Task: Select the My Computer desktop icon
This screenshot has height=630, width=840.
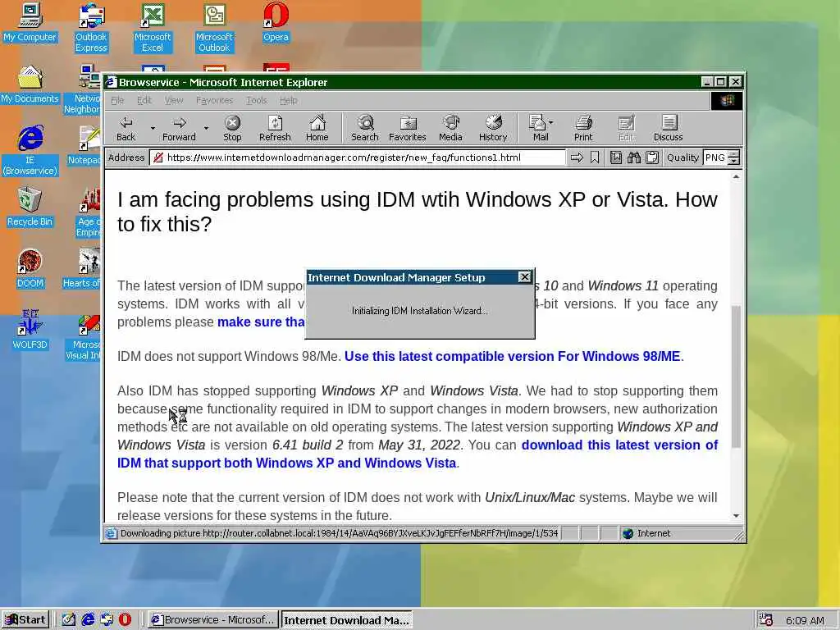Action: [30, 22]
